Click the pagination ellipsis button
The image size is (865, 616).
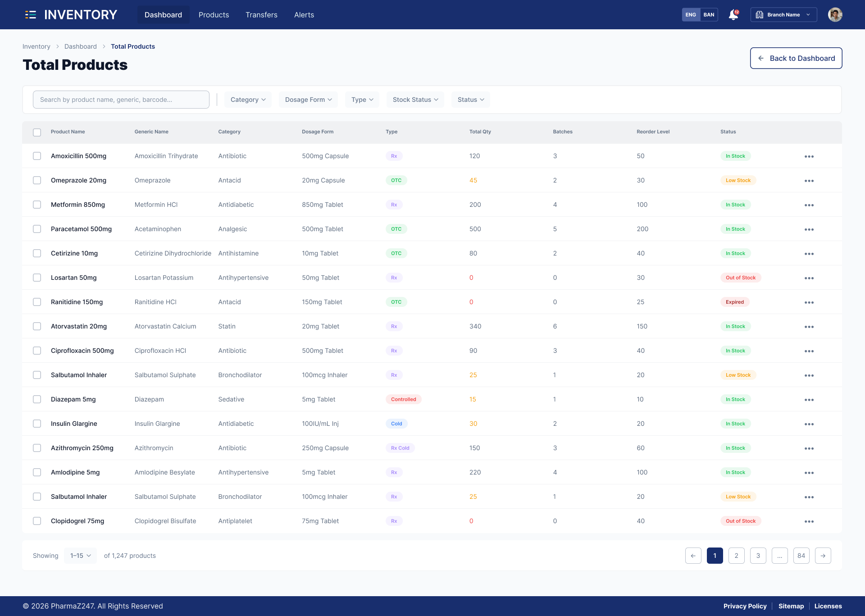point(779,556)
